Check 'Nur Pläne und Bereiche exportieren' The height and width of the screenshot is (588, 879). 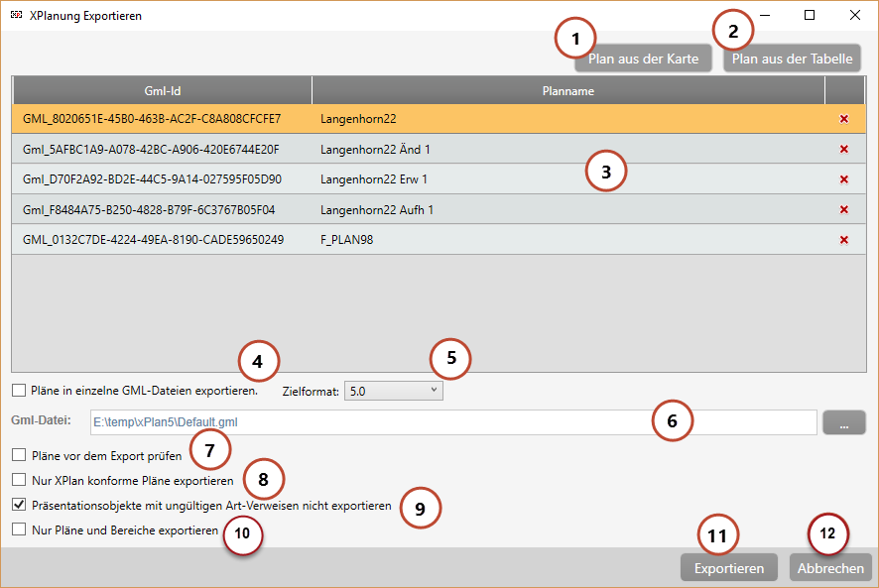(17, 529)
